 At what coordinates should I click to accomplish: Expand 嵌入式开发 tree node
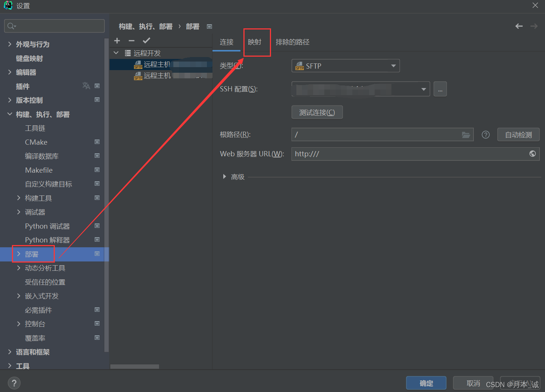coord(19,296)
